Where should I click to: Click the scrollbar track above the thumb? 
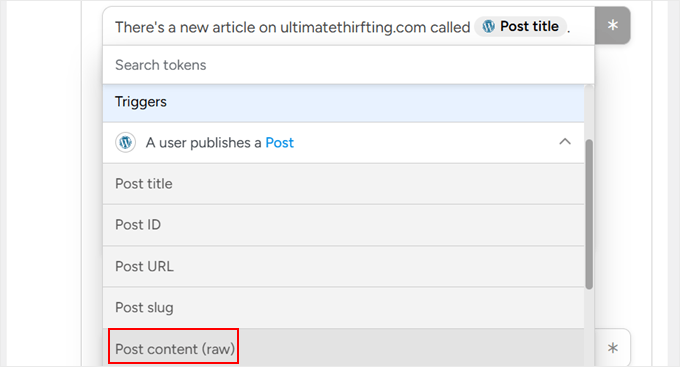pos(589,112)
